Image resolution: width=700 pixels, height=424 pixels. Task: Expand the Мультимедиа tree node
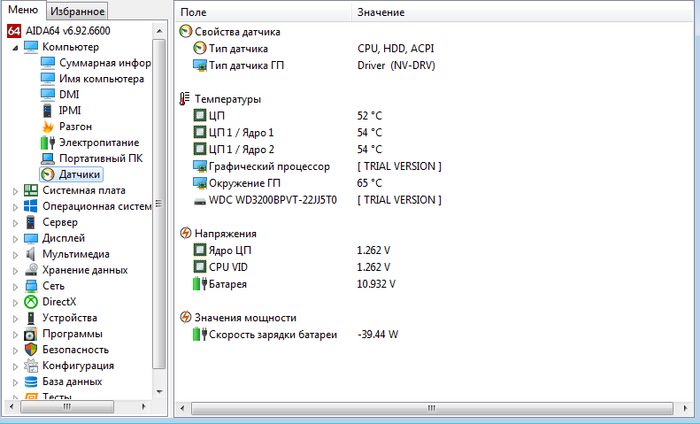[15, 255]
